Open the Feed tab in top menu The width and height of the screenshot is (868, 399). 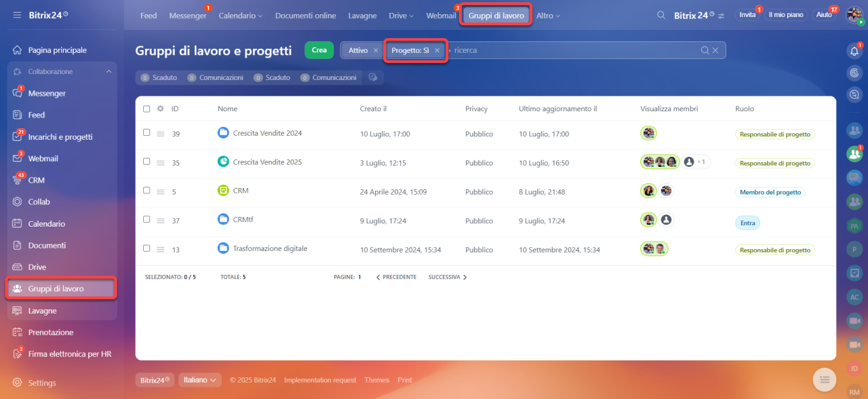[x=149, y=16]
